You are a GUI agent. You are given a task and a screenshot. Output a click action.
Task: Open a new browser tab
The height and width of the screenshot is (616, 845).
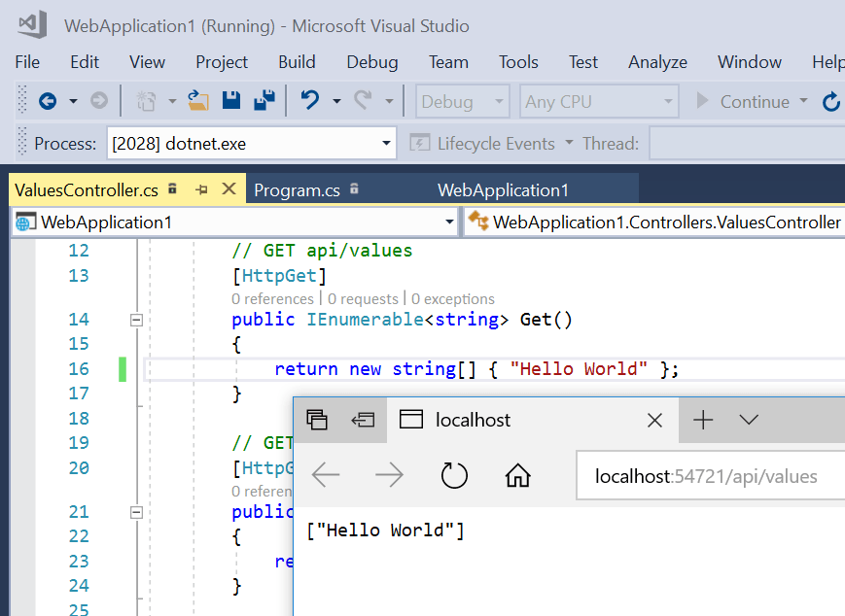coord(703,420)
